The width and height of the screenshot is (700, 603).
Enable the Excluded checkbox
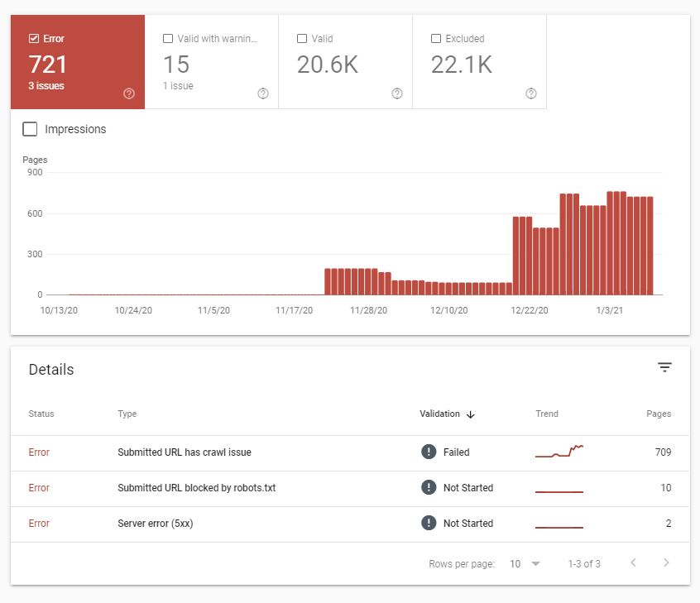tap(436, 38)
